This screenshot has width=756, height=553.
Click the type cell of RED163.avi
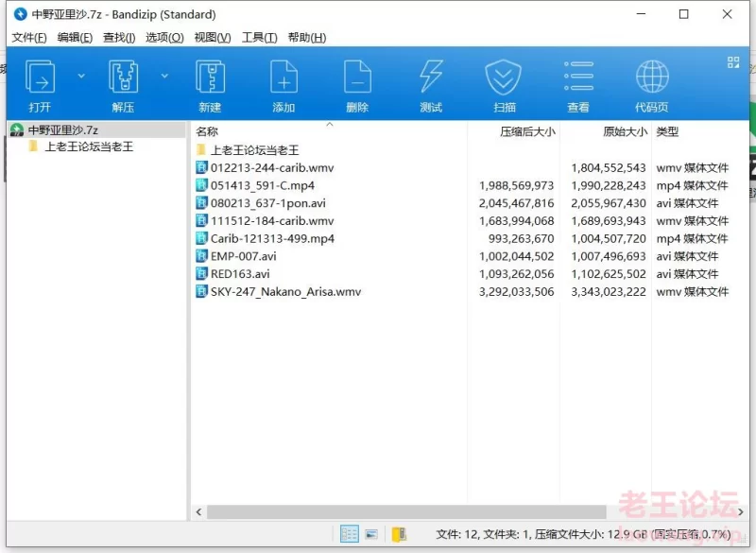pos(687,274)
